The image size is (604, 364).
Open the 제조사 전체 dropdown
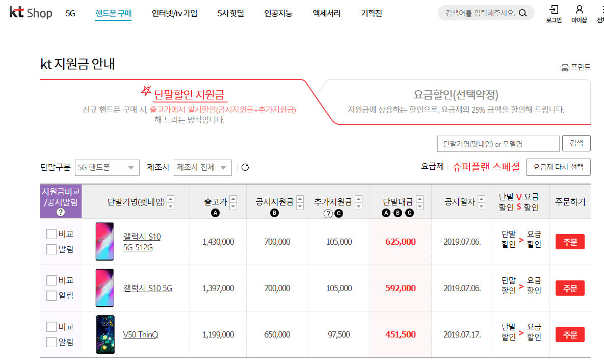[203, 168]
